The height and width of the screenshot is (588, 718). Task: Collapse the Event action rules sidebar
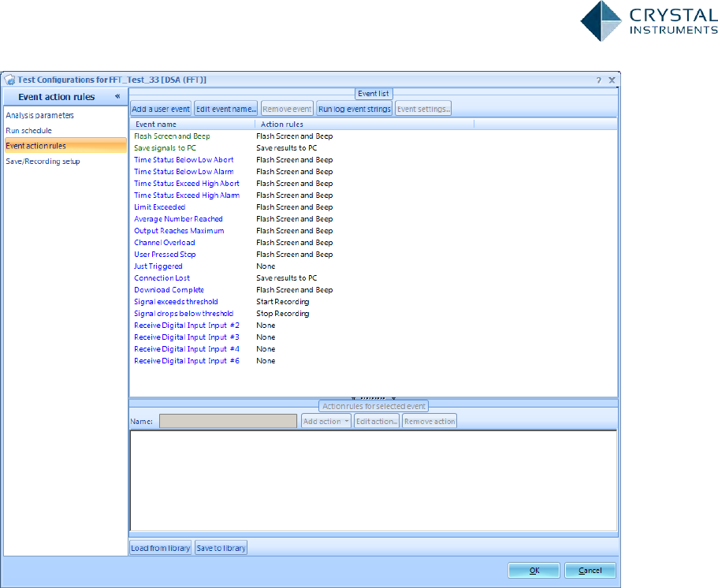pyautogui.click(x=117, y=96)
